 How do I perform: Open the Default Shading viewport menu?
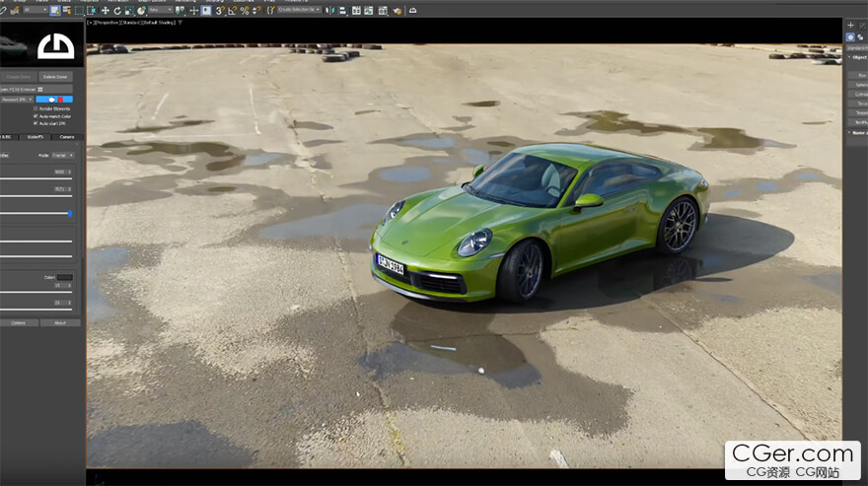pyautogui.click(x=160, y=23)
